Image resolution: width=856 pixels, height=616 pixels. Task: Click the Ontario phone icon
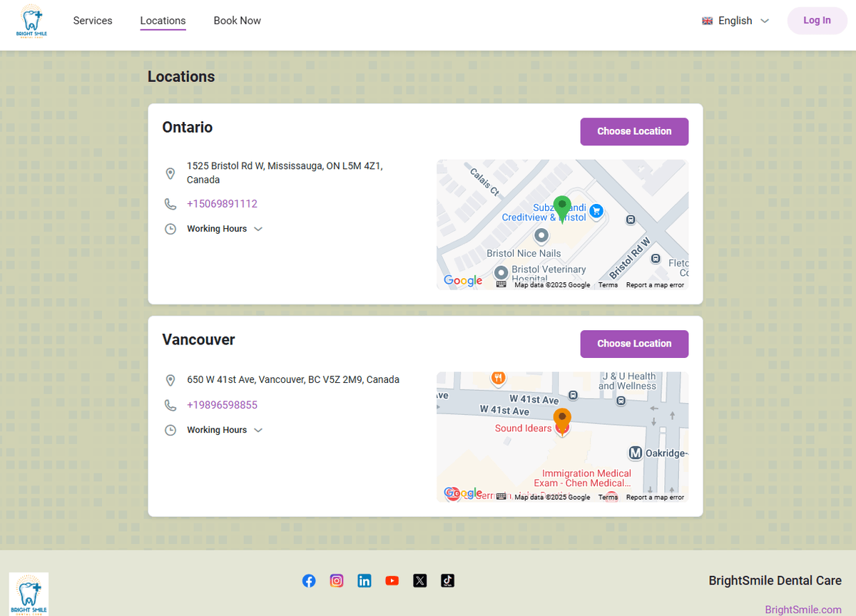170,204
